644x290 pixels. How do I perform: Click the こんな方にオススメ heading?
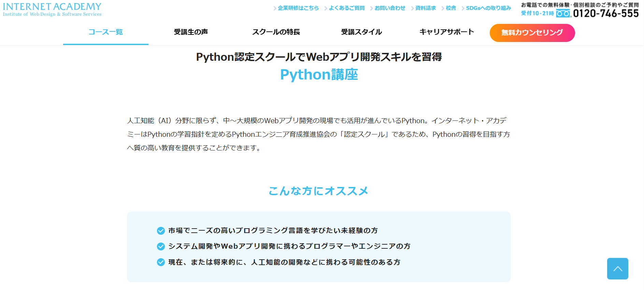point(319,191)
